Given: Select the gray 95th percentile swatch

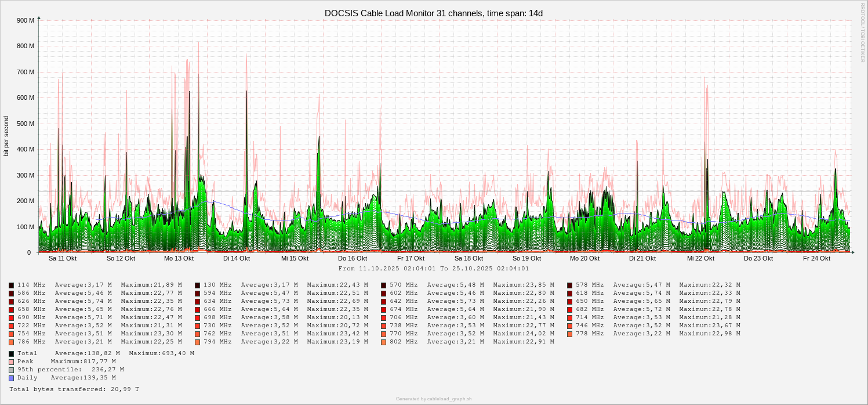Looking at the screenshot, I should [12, 370].
